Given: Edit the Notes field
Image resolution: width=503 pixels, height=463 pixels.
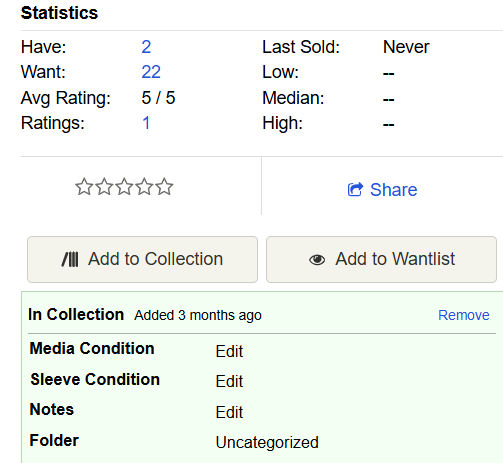Looking at the screenshot, I should 229,412.
